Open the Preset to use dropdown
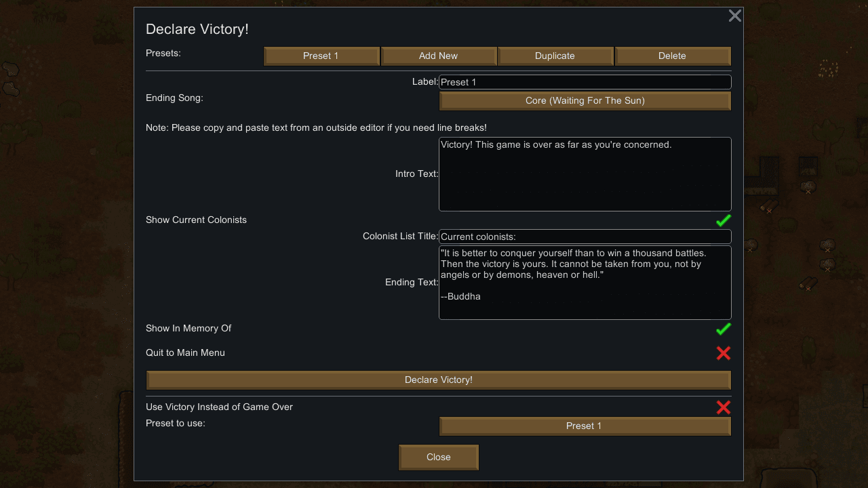Screen dimensions: 868x488 585,426
